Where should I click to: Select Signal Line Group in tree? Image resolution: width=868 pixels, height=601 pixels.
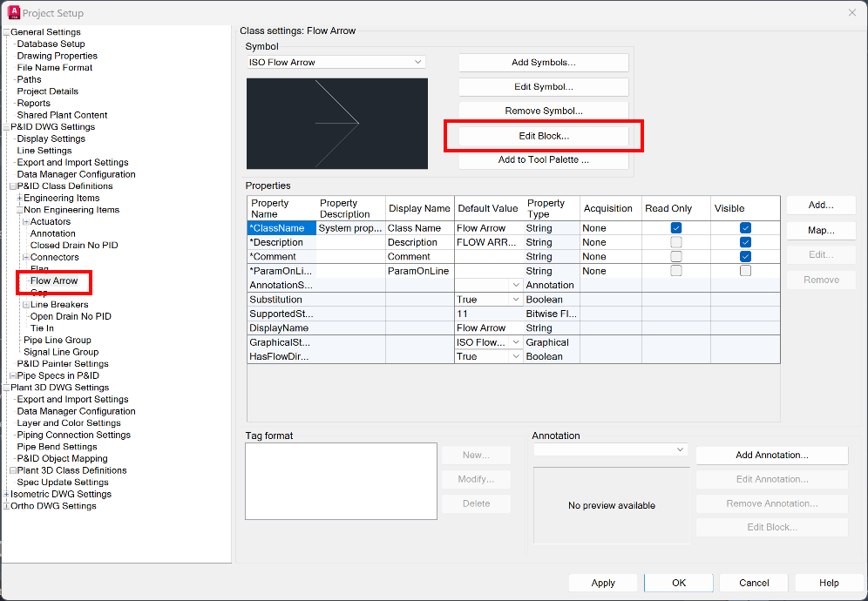tap(61, 352)
